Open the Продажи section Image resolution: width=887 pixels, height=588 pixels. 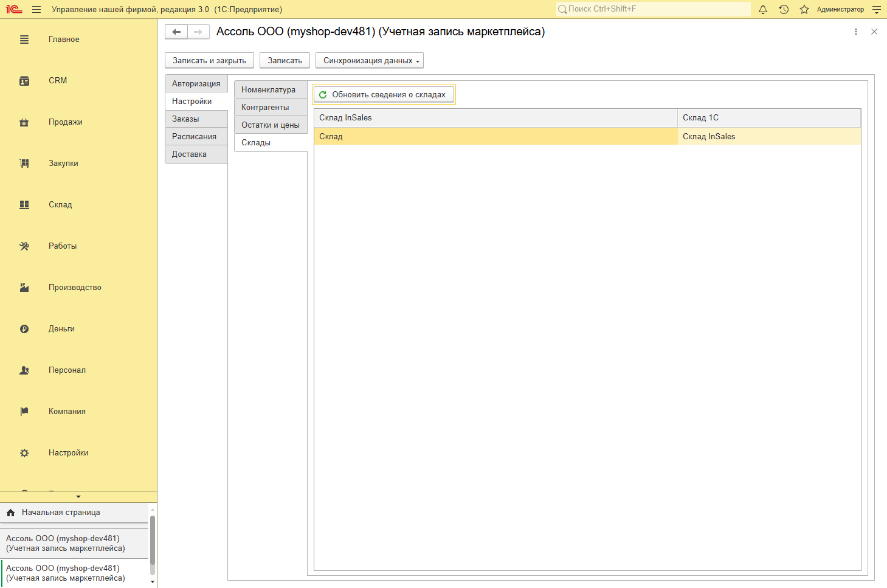coord(66,122)
